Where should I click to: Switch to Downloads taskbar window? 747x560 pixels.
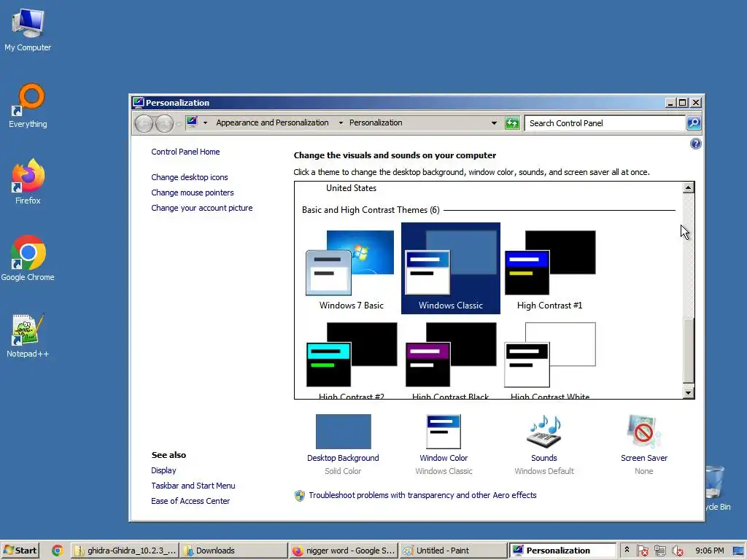tap(234, 551)
